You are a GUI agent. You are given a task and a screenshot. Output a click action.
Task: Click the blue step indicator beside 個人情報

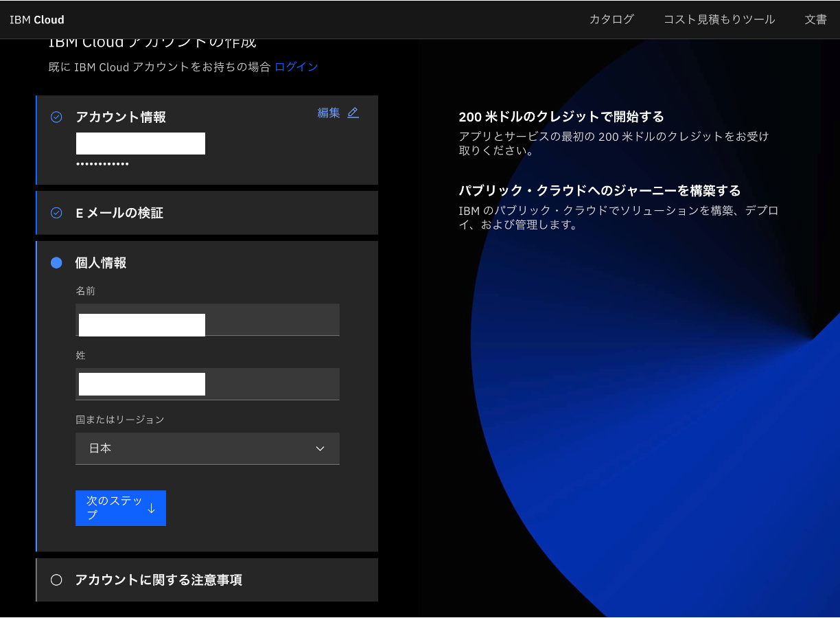tap(56, 263)
